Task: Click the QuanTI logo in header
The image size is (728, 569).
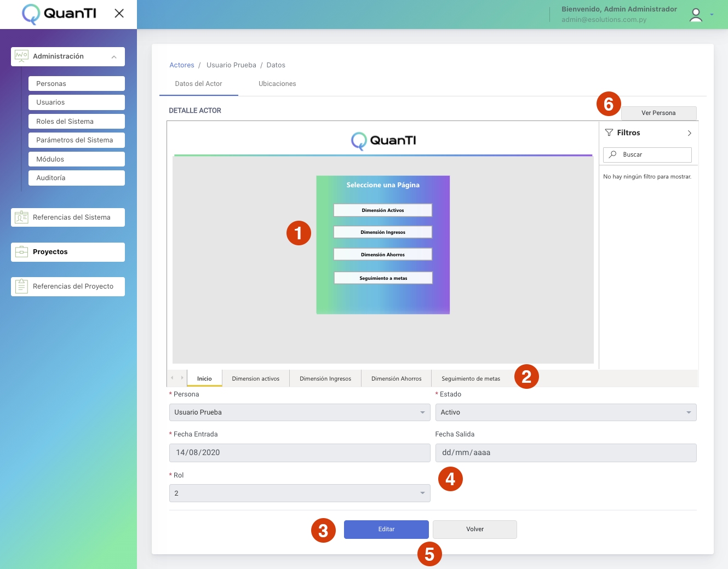Action: pos(59,14)
